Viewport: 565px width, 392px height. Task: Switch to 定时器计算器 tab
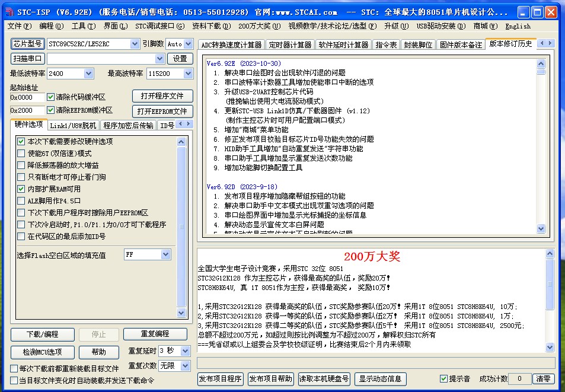coord(290,44)
